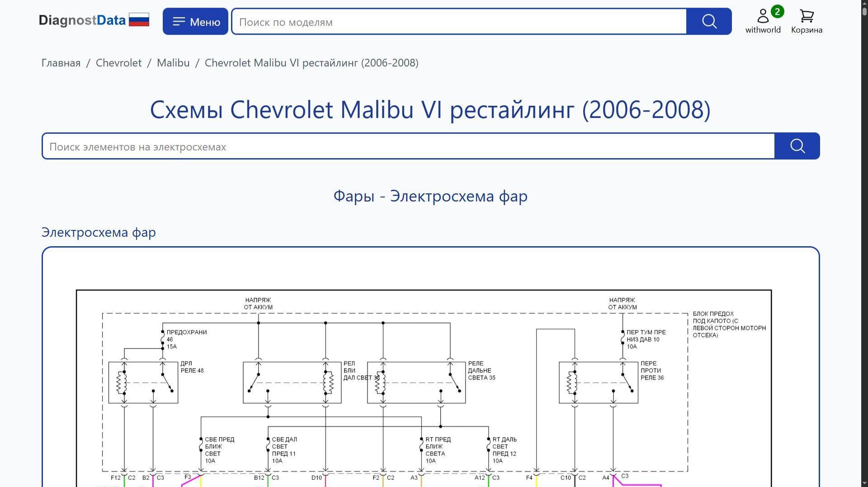Click the ПЕРЕ ПРОТИ РЕЛЕ 36 label
The image size is (868, 487).
point(652,370)
